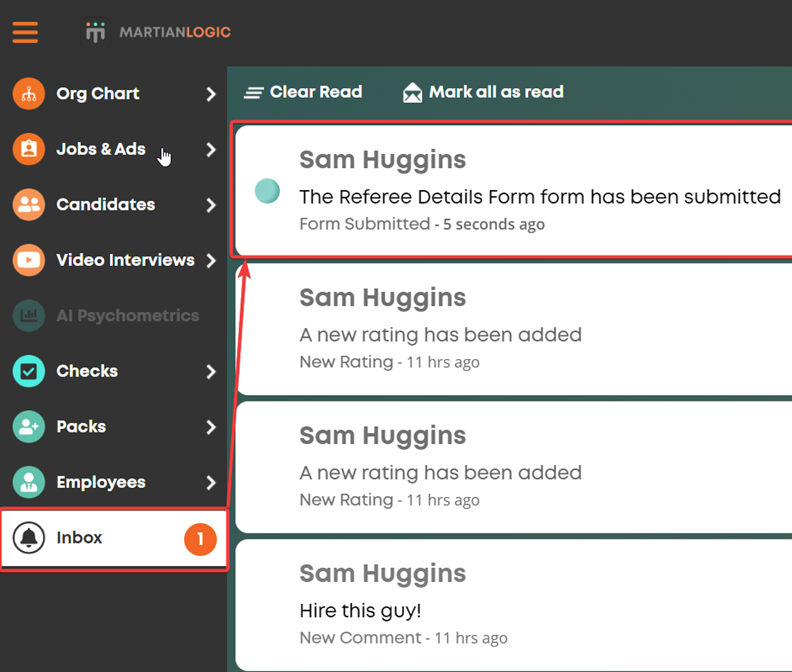Open Candidates via its people icon
The image size is (792, 672).
pos(29,205)
